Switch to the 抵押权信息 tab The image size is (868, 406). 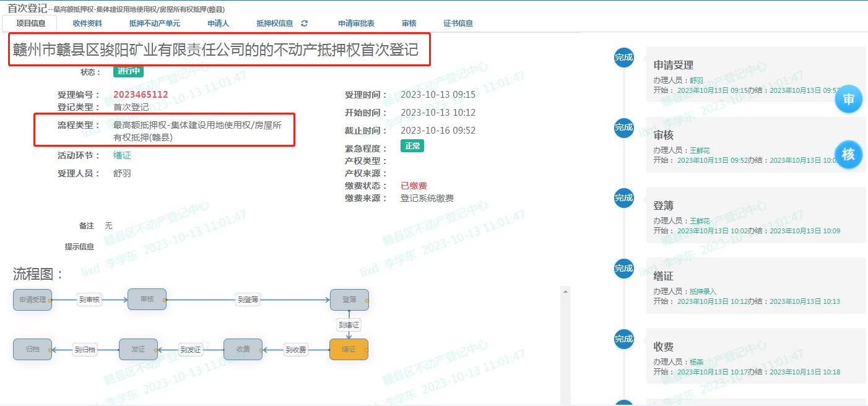pyautogui.click(x=275, y=24)
